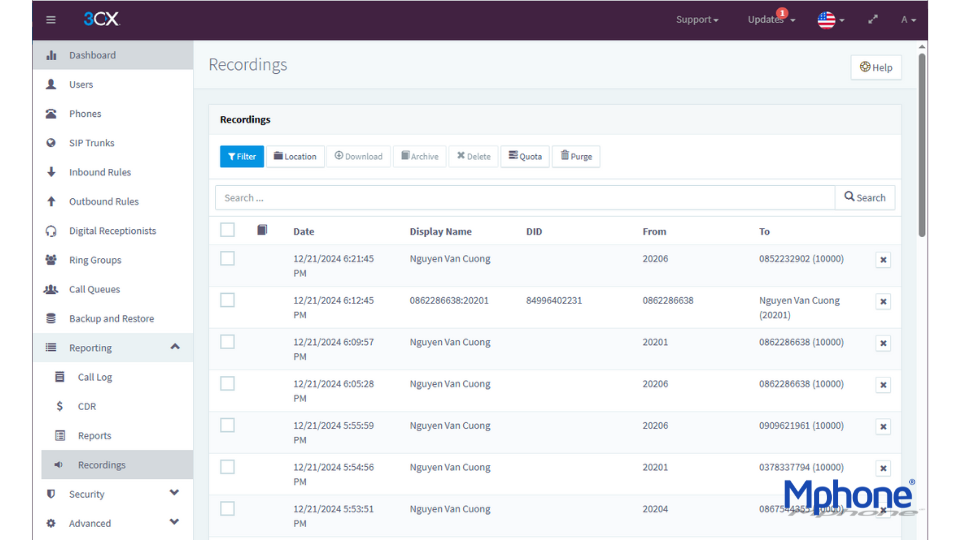The height and width of the screenshot is (540, 960).
Task: Open the Support dropdown menu
Action: pyautogui.click(x=697, y=20)
